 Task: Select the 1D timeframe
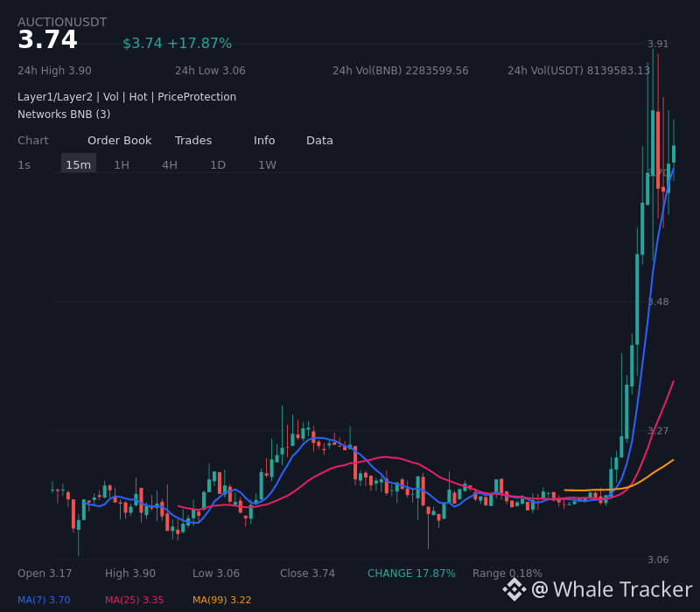(x=218, y=165)
